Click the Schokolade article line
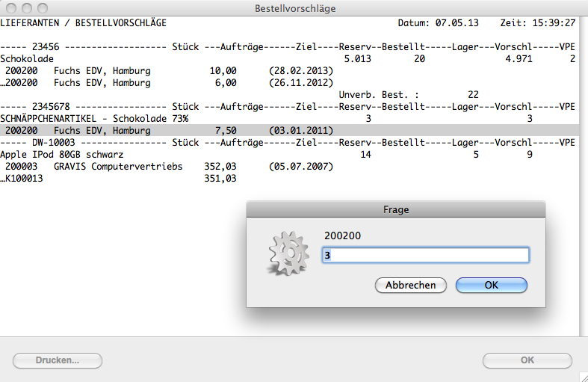 coord(27,59)
